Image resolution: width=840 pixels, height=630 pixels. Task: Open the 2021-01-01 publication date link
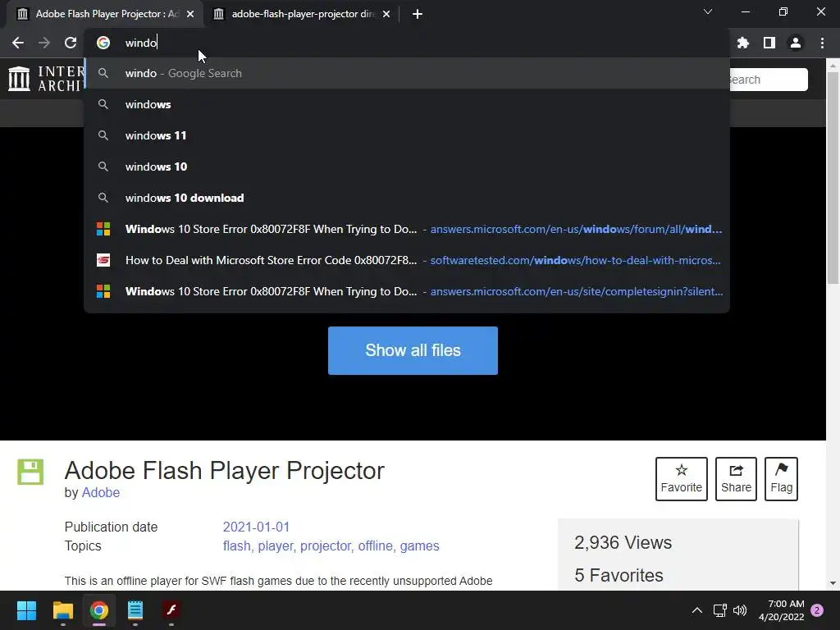pos(256,527)
